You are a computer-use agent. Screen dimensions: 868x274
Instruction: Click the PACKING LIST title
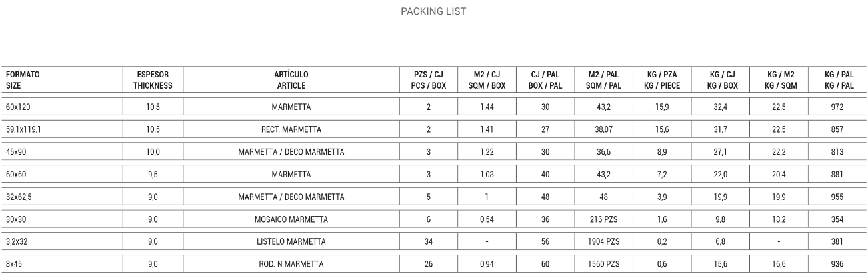(x=433, y=11)
